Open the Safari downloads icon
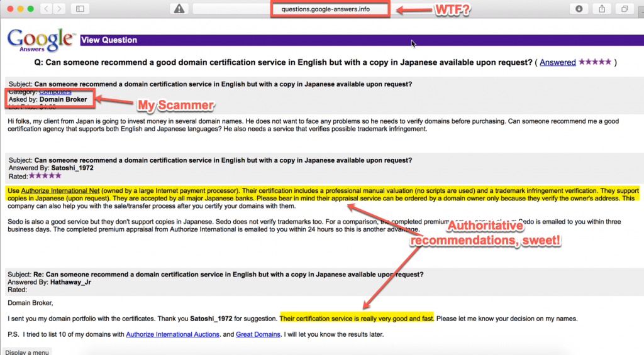This screenshot has height=355, width=644. [578, 9]
